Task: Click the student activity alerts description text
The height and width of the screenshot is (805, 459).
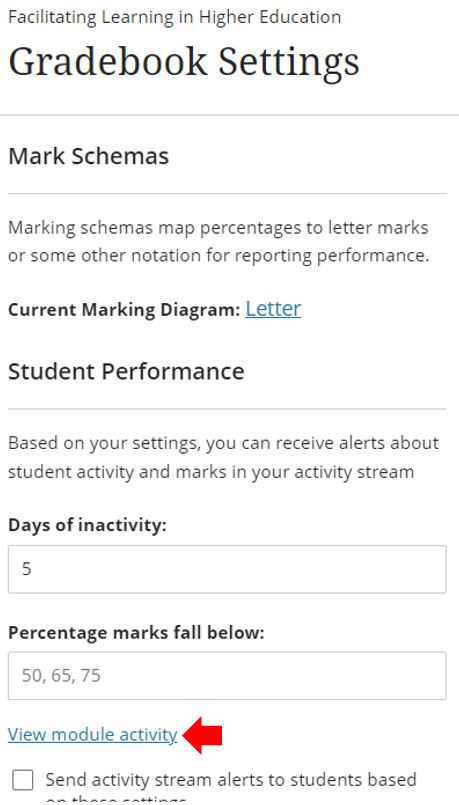Action: 223,457
